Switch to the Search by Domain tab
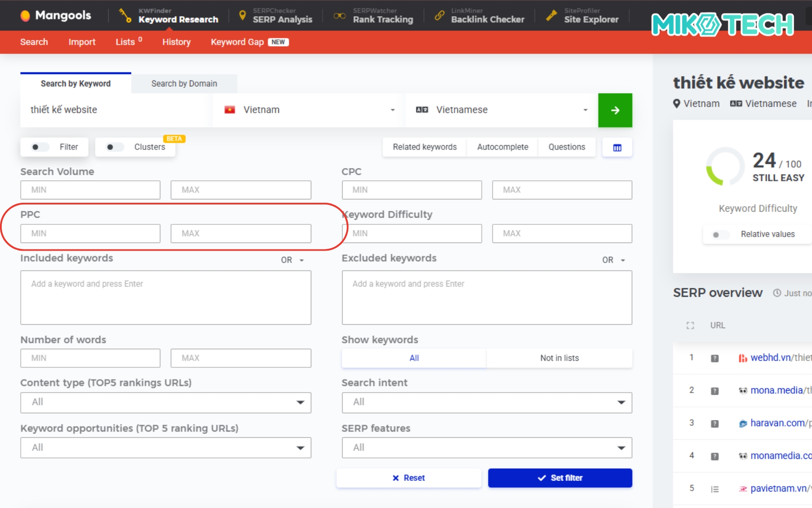Viewport: 812px width, 508px height. coord(184,83)
